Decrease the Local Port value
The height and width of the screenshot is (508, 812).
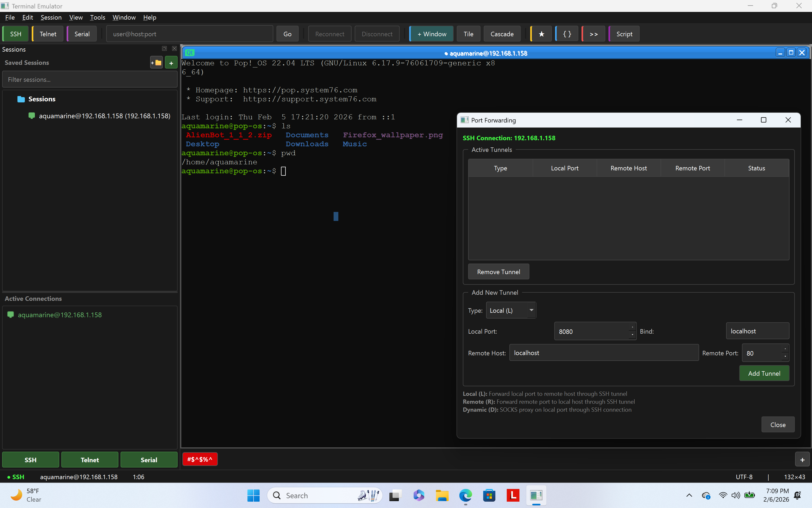pos(632,335)
